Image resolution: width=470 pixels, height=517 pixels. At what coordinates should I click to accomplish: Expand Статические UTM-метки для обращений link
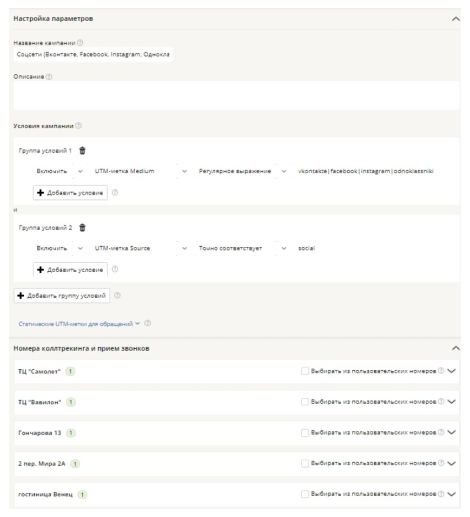click(79, 324)
